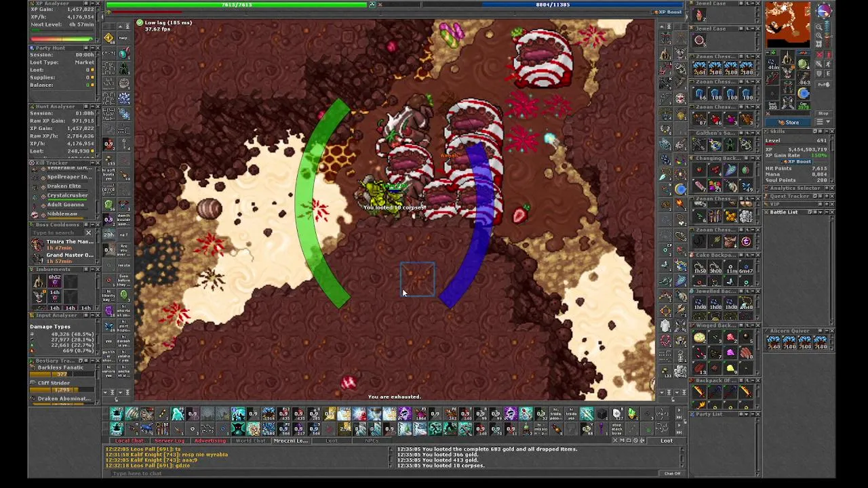Click the Nibblemaw creature icon in Kill Tracker
Image resolution: width=868 pixels, height=488 pixels.
(35, 215)
